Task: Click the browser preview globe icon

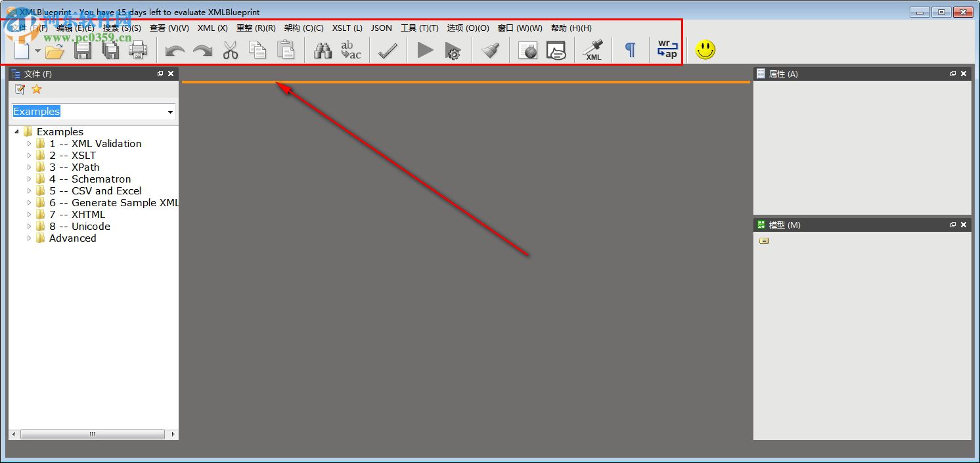Action: (x=527, y=51)
